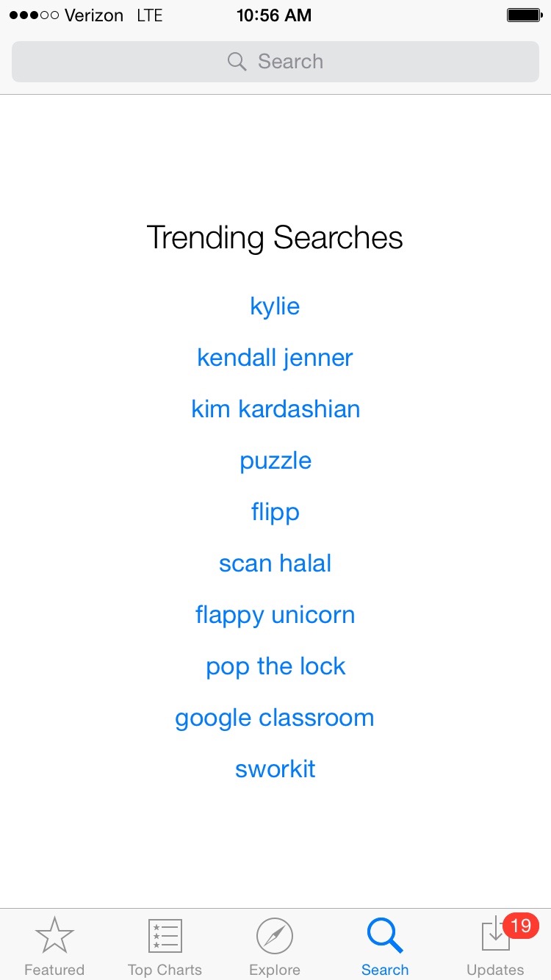Search trending term "kylie"

click(x=275, y=306)
